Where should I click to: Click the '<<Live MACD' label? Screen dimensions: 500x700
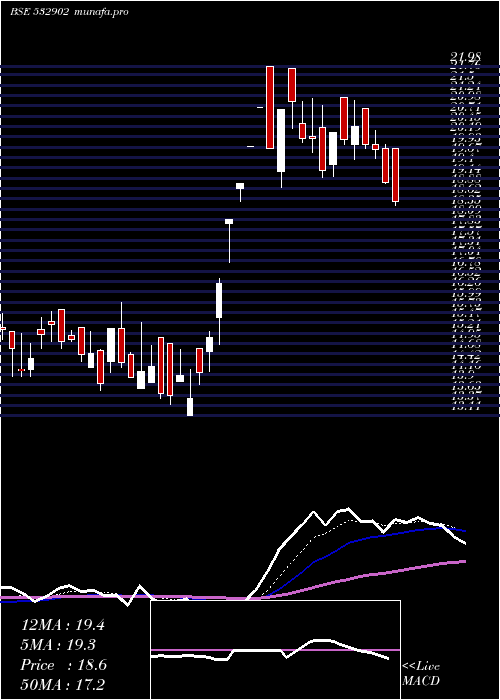[421, 674]
